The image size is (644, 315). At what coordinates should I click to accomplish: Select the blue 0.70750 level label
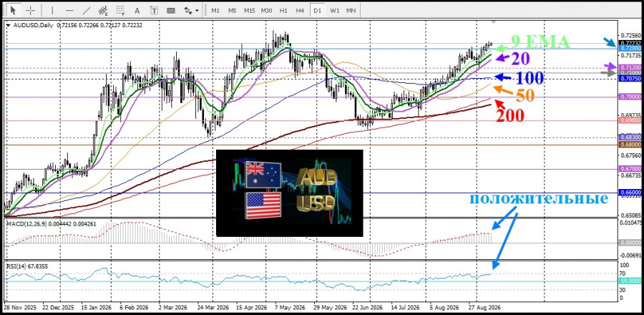pos(630,79)
